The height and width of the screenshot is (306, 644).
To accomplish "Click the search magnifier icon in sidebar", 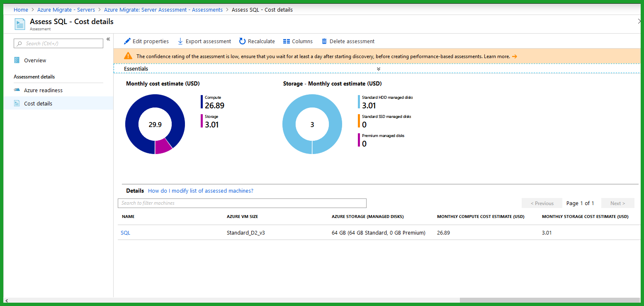I will click(x=19, y=43).
